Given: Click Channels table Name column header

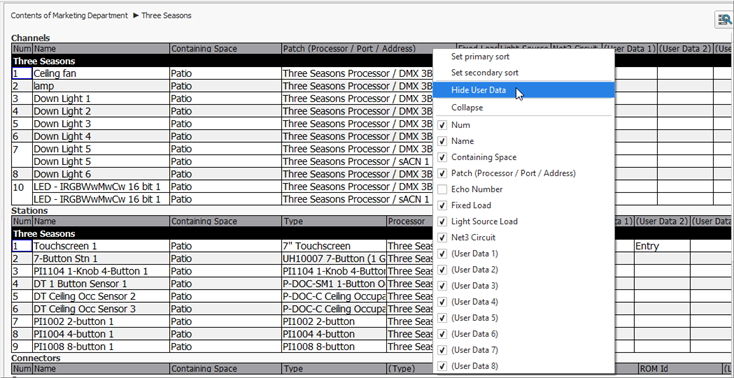Looking at the screenshot, I should point(101,49).
